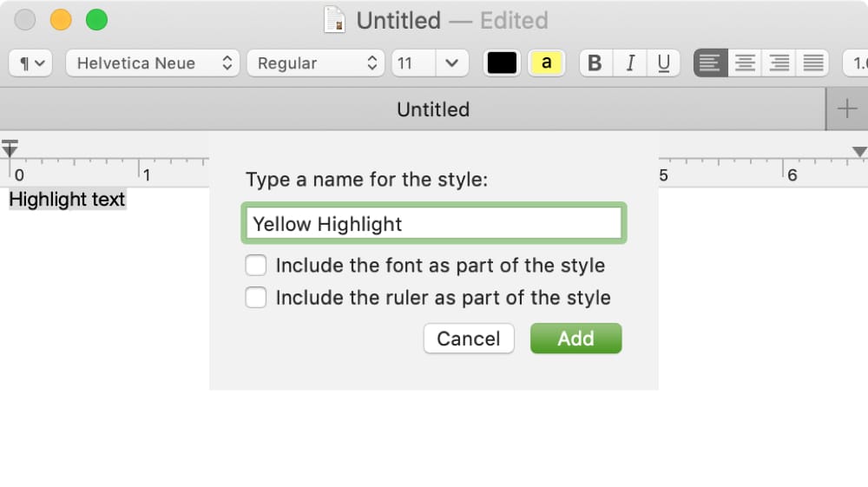This screenshot has height=487, width=868.
Task: Align text right
Action: [779, 63]
